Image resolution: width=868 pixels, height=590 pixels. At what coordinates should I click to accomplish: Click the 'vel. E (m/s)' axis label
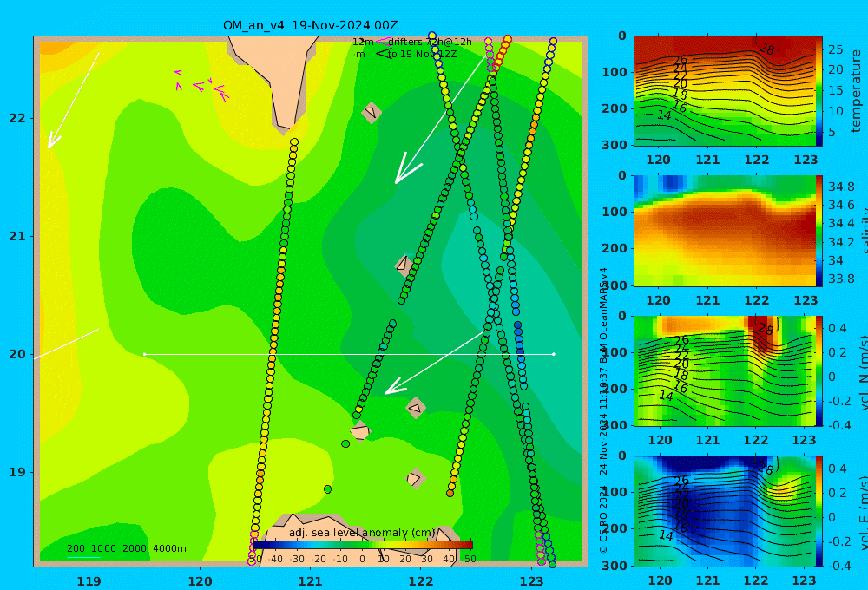click(x=863, y=513)
